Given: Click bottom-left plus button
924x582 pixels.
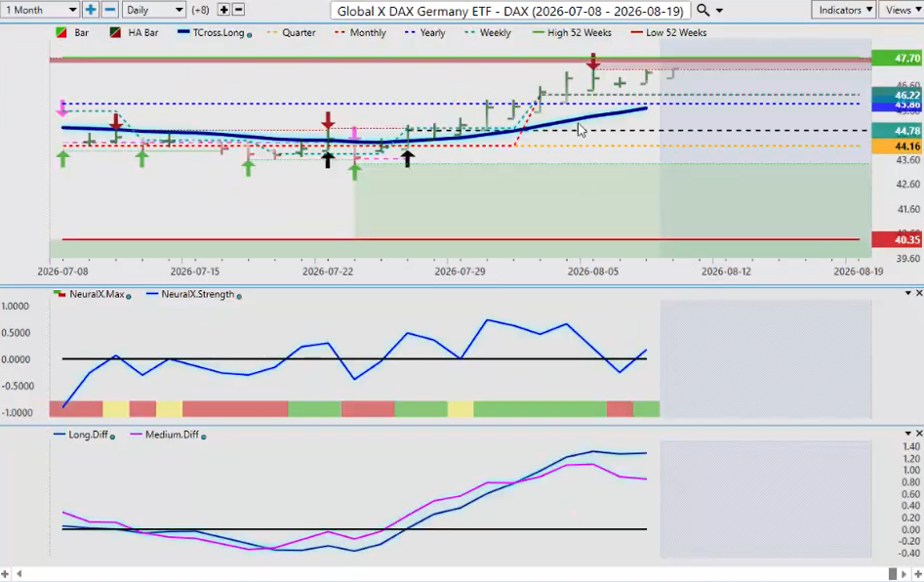Looking at the screenshot, I should 5,574.
